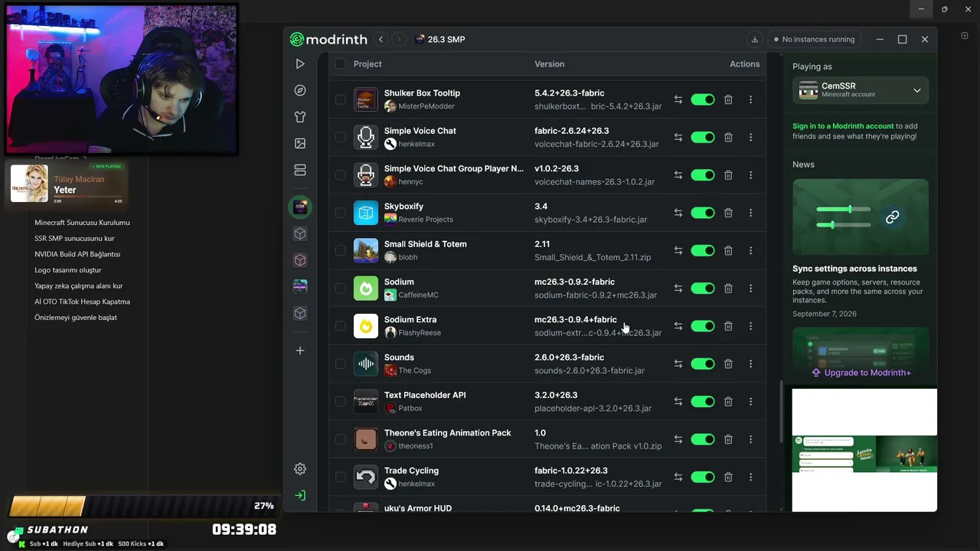Viewport: 980px width, 551px height.
Task: Click the Upgrade to Modrinth+ button
Action: pyautogui.click(x=861, y=373)
